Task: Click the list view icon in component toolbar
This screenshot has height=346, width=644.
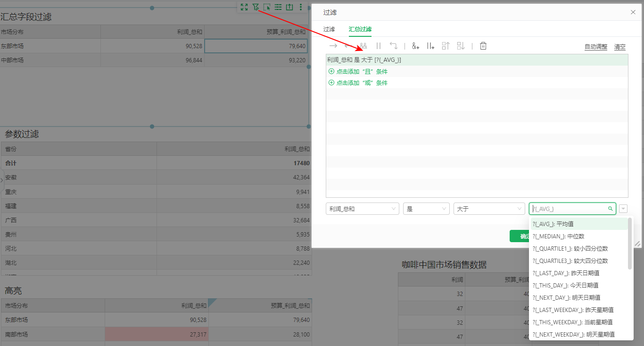Action: pyautogui.click(x=278, y=7)
